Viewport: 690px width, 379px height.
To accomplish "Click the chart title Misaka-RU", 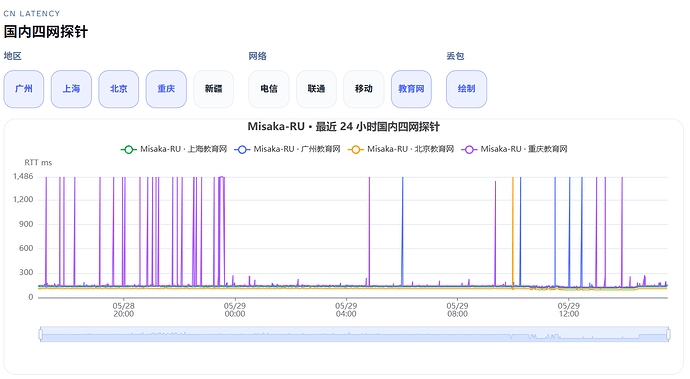I will click(x=344, y=127).
